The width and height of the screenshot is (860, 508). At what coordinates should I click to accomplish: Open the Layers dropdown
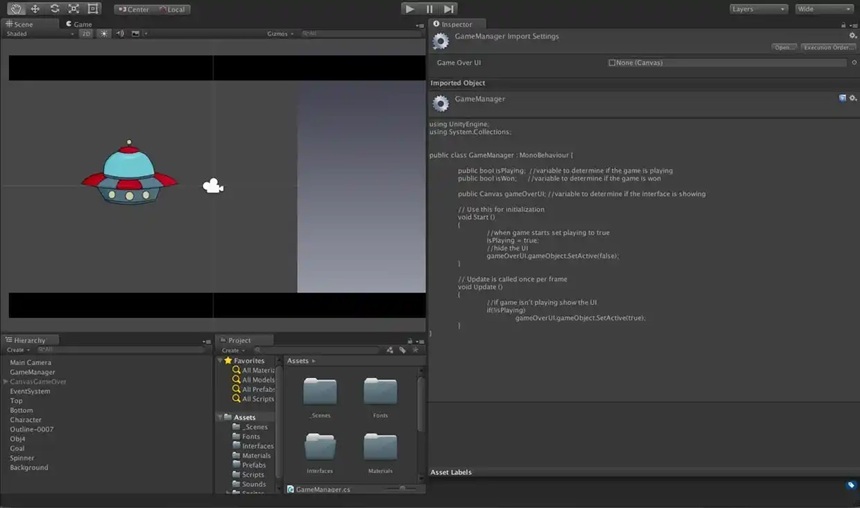(x=759, y=9)
